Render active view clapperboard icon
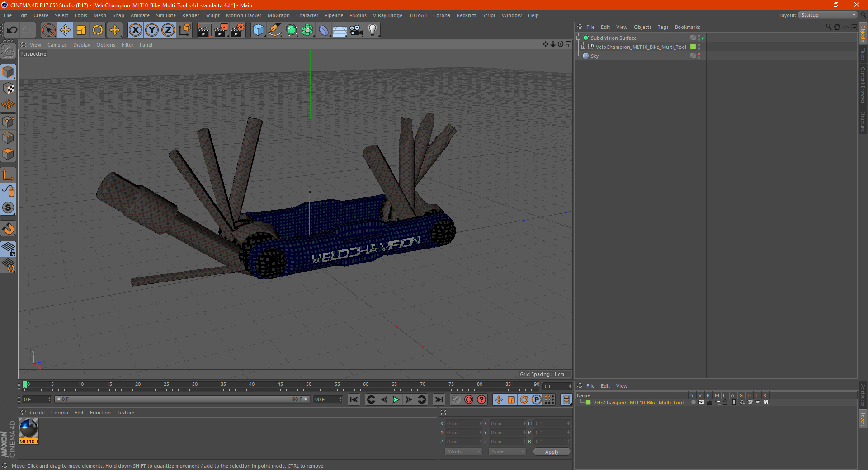 point(204,30)
